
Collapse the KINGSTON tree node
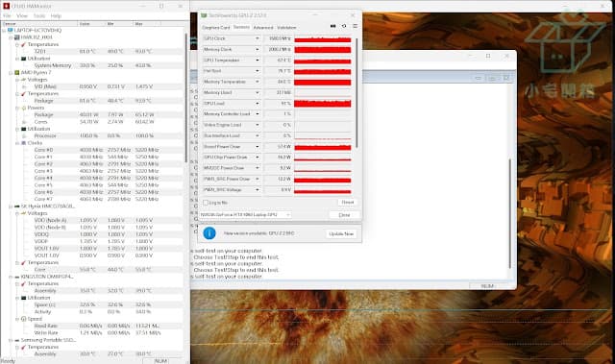11,277
